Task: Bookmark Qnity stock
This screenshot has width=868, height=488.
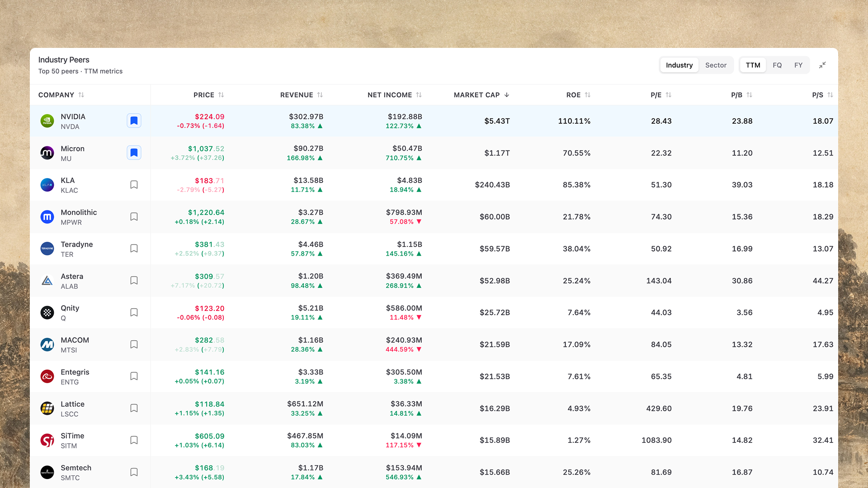Action: click(x=134, y=313)
